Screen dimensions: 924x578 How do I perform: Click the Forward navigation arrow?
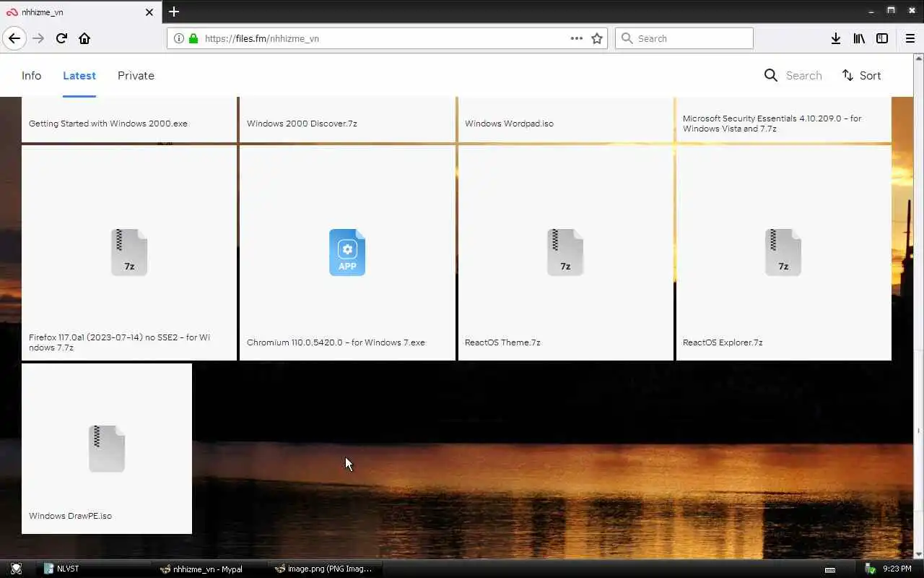[38, 38]
